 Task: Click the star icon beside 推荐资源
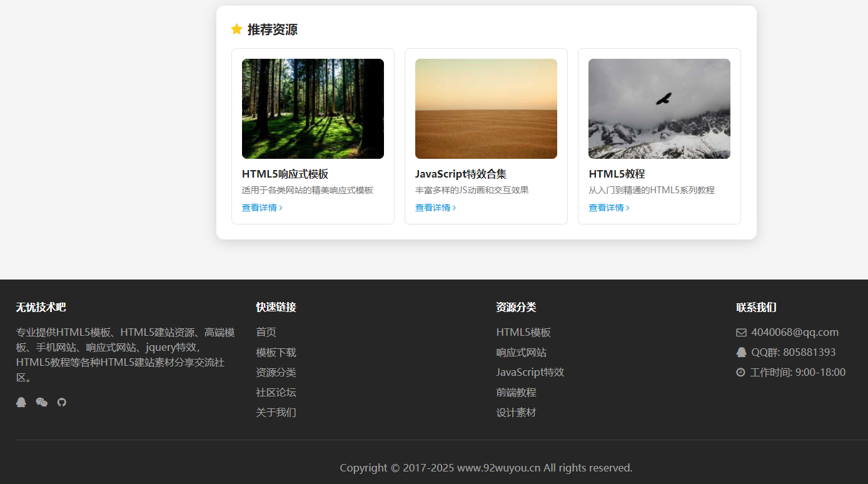click(236, 29)
